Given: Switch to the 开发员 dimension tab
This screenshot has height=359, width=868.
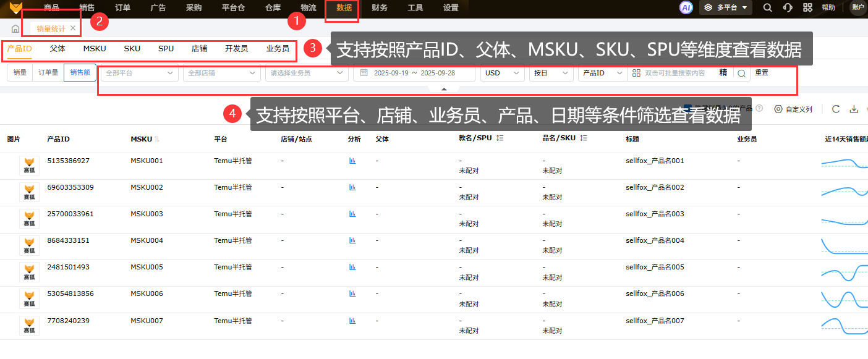Looking at the screenshot, I should point(236,48).
